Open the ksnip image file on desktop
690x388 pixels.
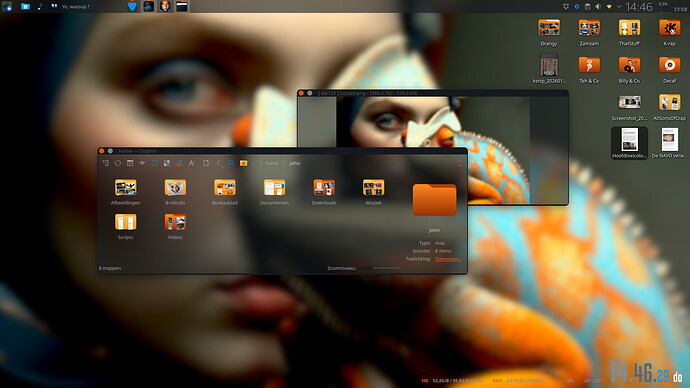point(549,69)
